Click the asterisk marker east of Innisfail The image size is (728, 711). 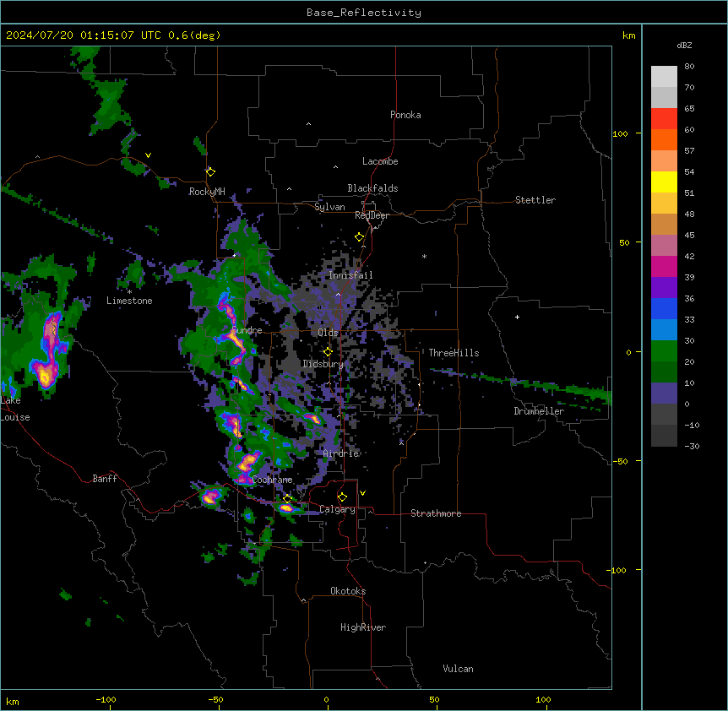[x=424, y=257]
